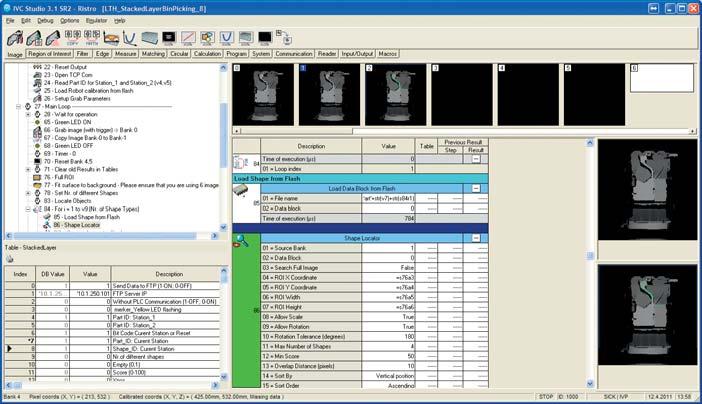Click the Value column header in parameter grid
This screenshot has width=702, height=404.
tap(388, 146)
